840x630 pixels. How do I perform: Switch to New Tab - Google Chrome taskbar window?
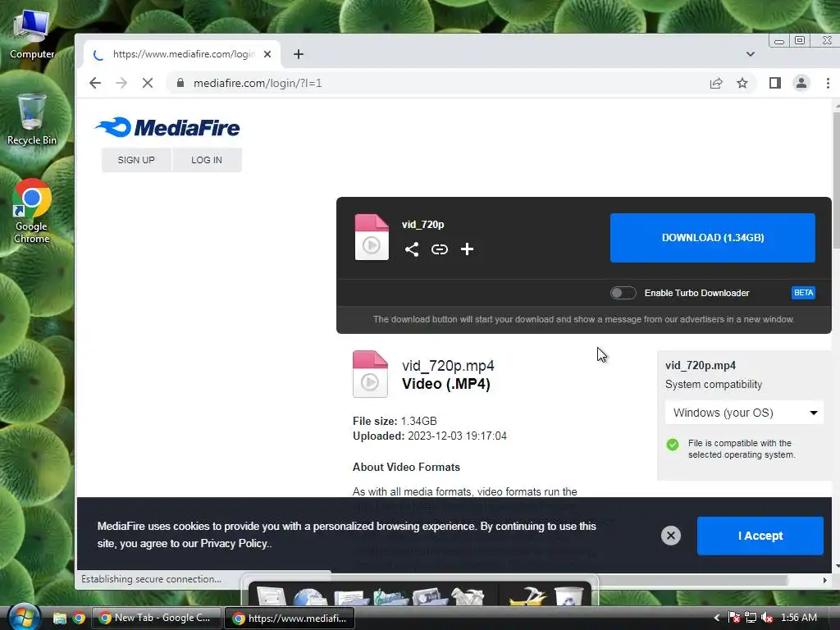click(x=157, y=618)
